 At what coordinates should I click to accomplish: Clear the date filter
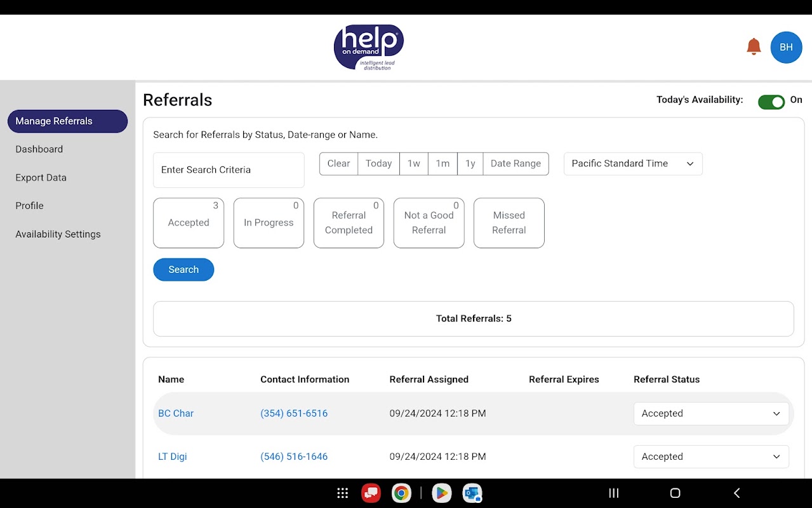(x=338, y=164)
